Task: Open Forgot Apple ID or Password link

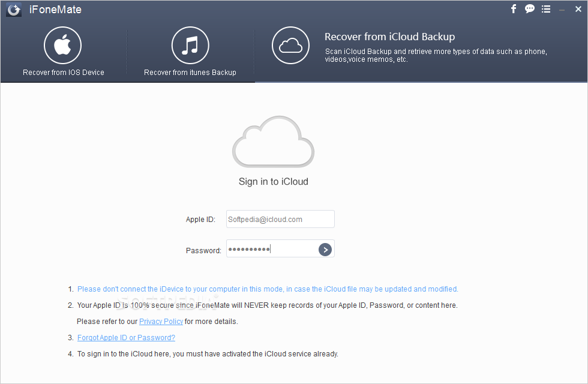Action: 126,337
